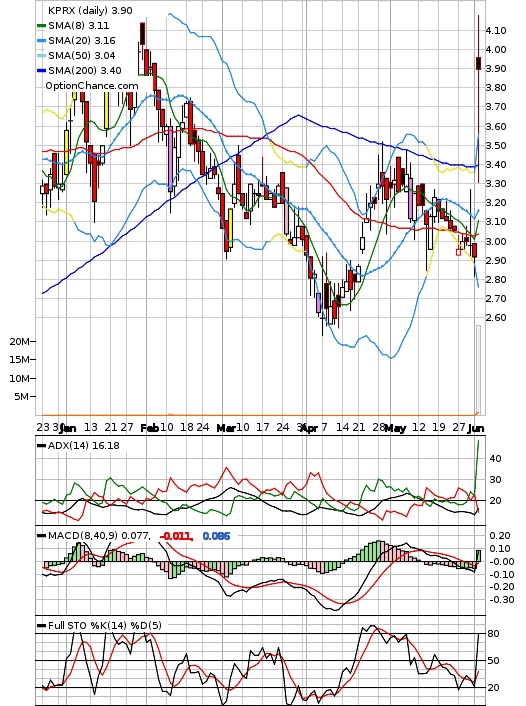This screenshot has width=526, height=706.
Task: Click the latest tall volume bar in June
Action: 478,369
